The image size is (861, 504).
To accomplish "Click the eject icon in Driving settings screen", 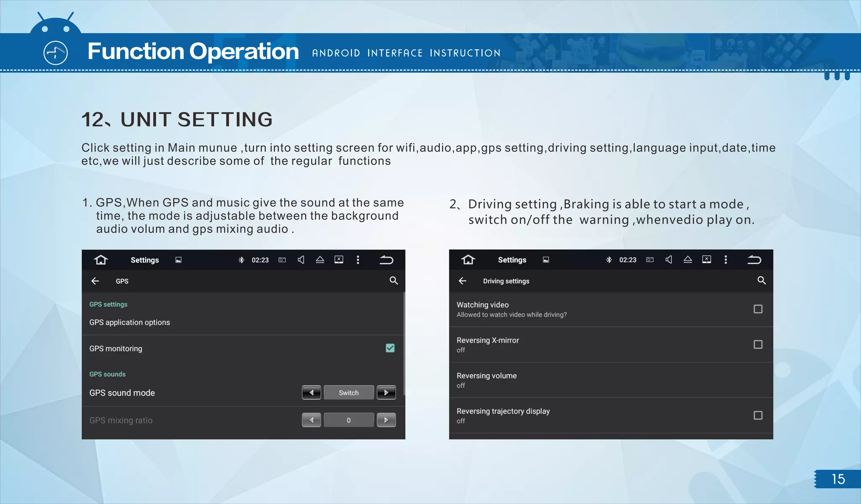I will point(687,260).
